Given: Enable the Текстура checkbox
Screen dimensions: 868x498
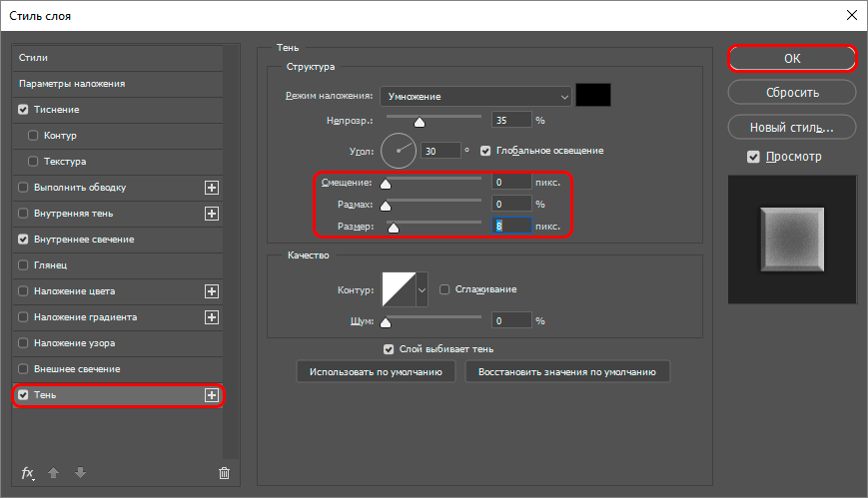Looking at the screenshot, I should [33, 162].
